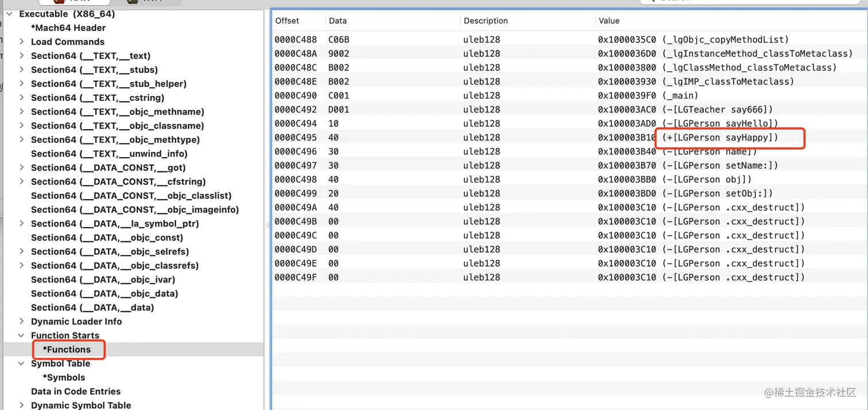Screen dimensions: 868x410
Task: Sort by the Offset column header
Action: (x=287, y=21)
